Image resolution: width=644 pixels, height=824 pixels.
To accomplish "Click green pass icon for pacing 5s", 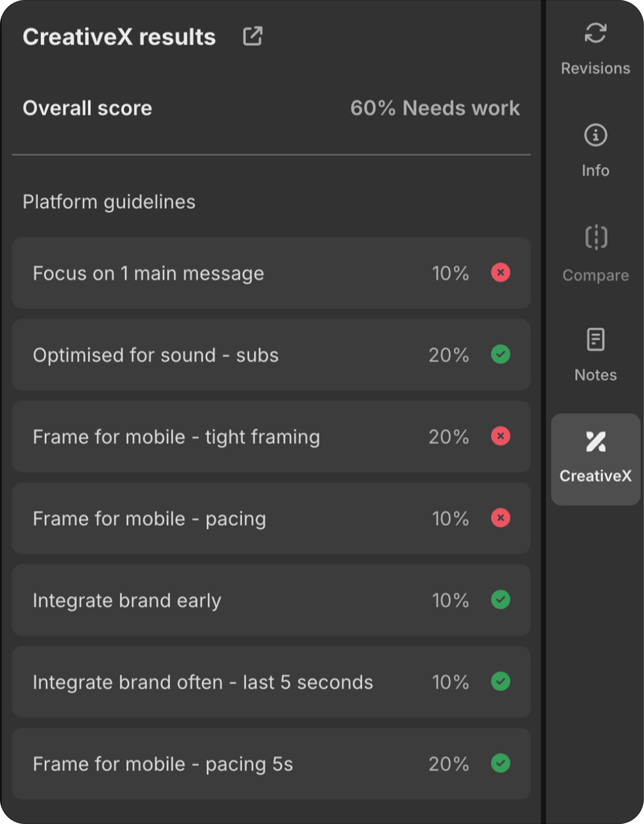I will [x=500, y=763].
